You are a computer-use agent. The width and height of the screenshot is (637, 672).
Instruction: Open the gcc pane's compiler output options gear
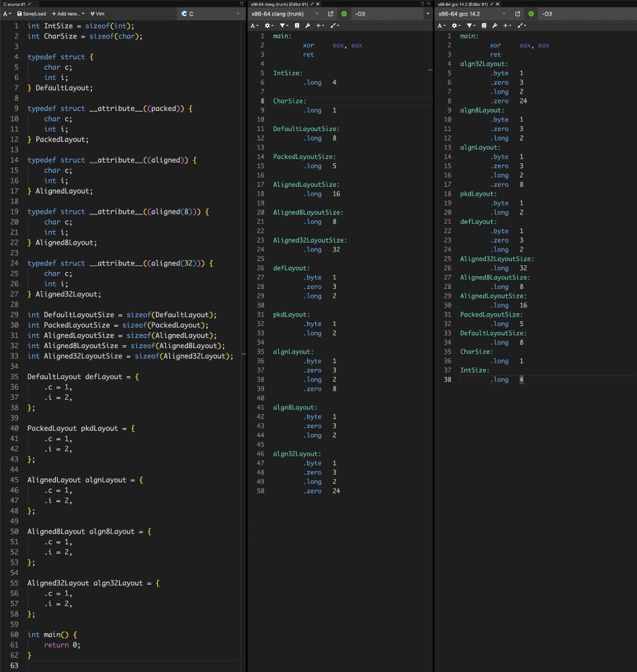click(x=456, y=26)
